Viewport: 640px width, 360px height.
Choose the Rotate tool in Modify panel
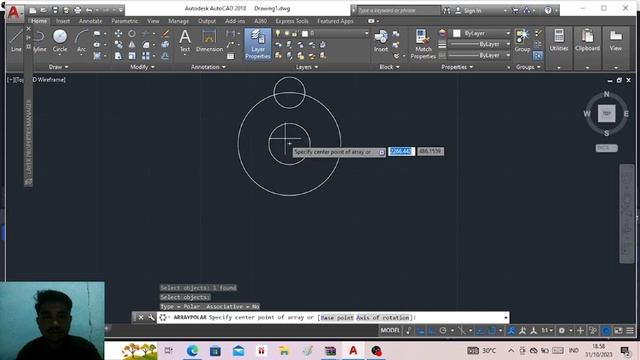click(x=132, y=33)
